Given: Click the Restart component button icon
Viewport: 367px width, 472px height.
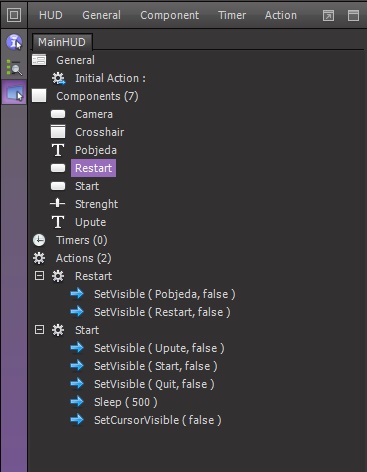Looking at the screenshot, I should click(x=58, y=168).
